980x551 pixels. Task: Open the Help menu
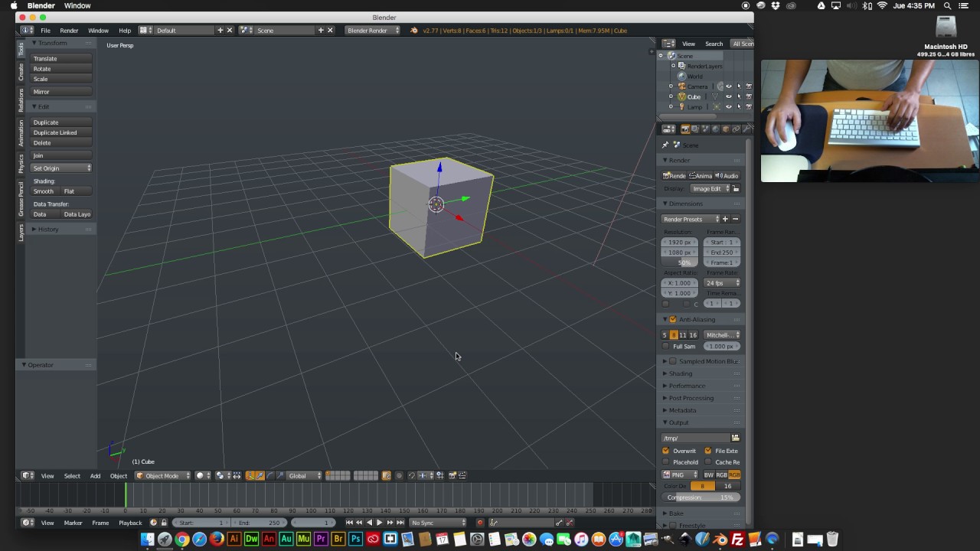pyautogui.click(x=125, y=31)
